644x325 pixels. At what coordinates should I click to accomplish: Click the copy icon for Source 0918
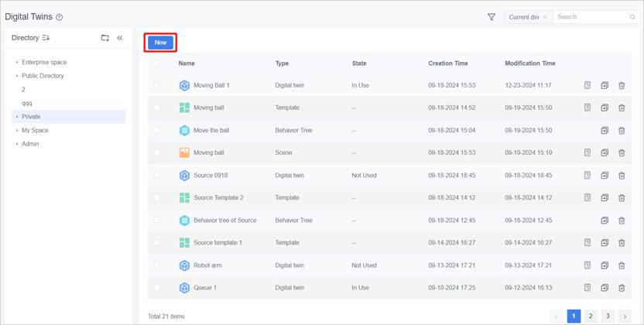click(x=605, y=175)
